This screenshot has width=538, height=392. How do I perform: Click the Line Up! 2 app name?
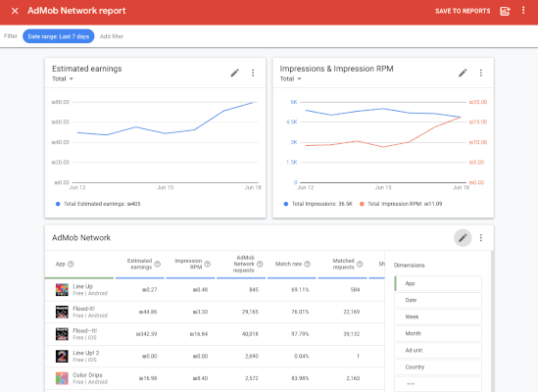point(86,353)
